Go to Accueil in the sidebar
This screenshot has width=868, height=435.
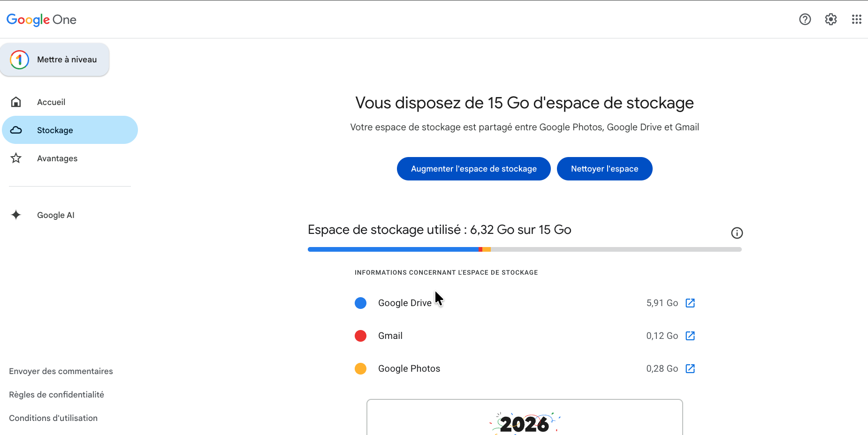tap(51, 102)
